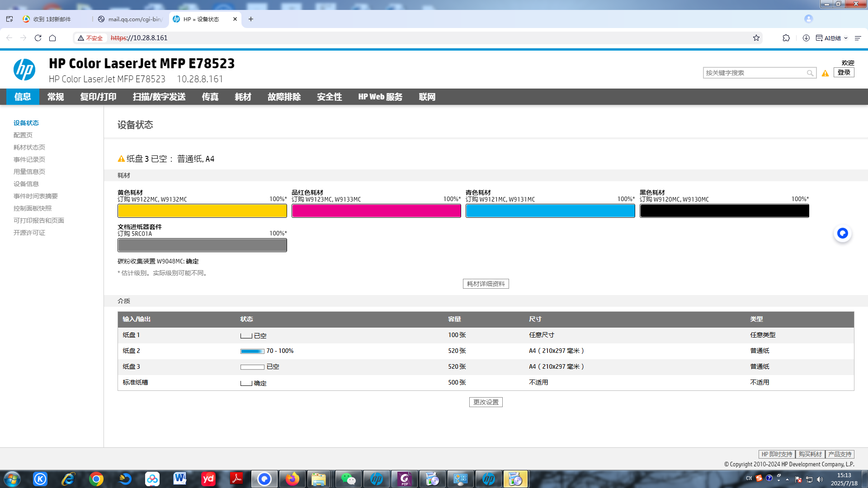Click the magenta toner level bar

pos(376,211)
